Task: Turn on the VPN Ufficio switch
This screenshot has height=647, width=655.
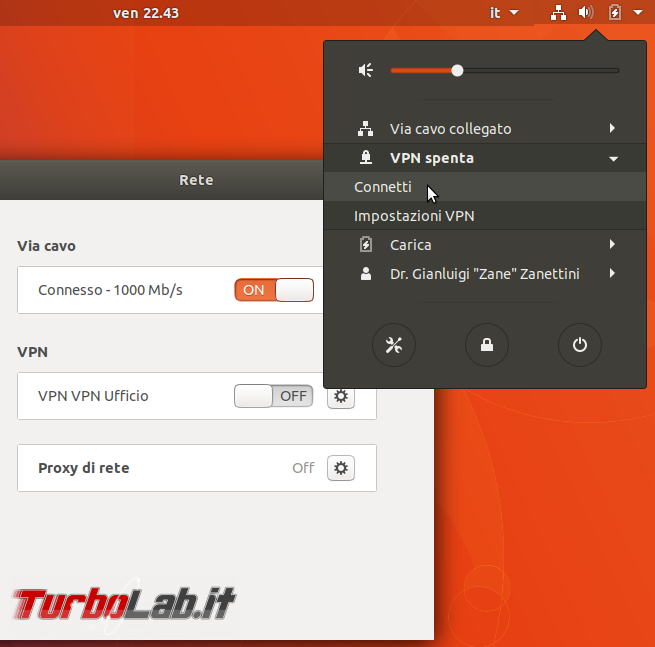Action: 274,396
